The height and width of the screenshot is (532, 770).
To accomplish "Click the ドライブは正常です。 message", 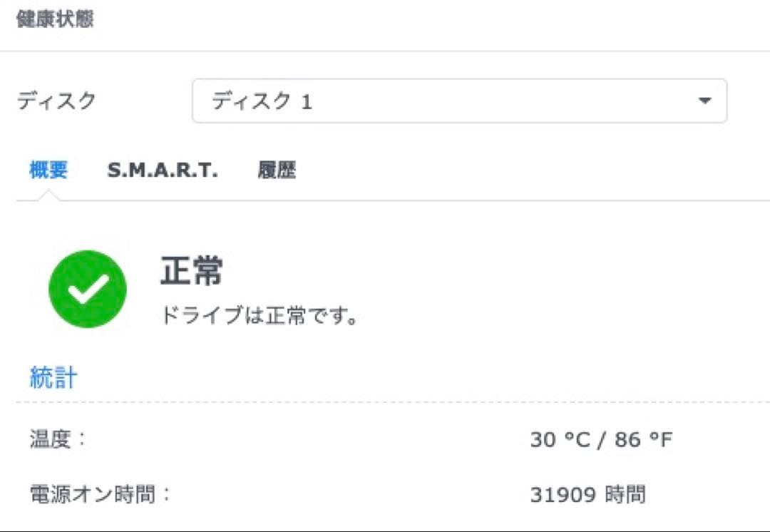I will tap(259, 315).
